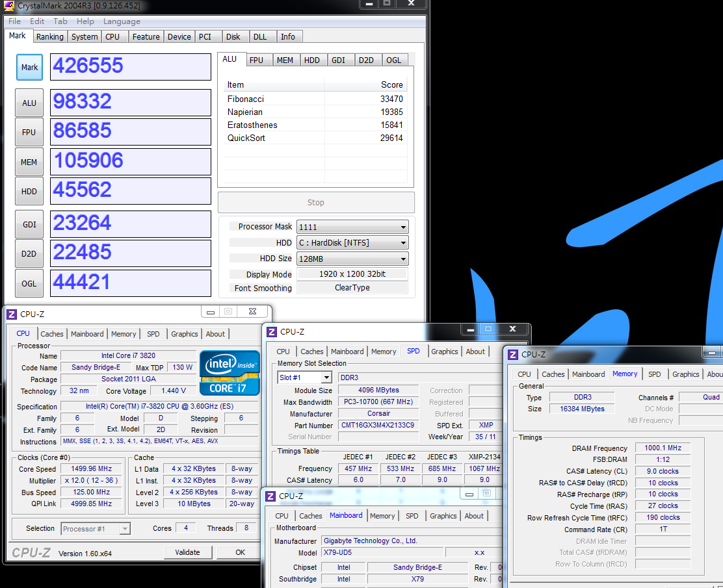The image size is (723, 588).
Task: Click the Mark benchmark button
Action: point(29,68)
